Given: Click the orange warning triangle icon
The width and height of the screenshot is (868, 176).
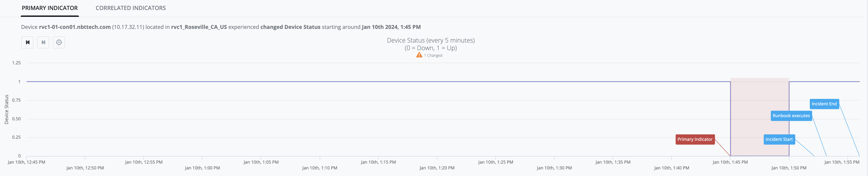Looking at the screenshot, I should tap(419, 55).
